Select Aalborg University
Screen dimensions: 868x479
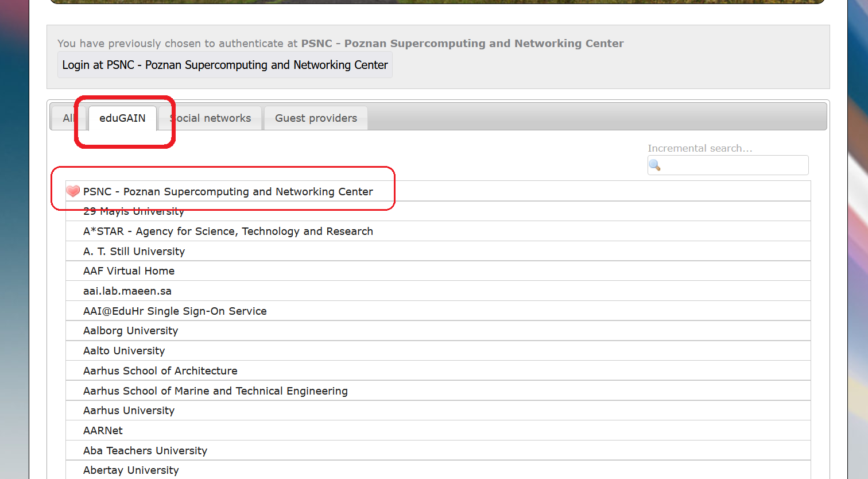tap(438, 331)
